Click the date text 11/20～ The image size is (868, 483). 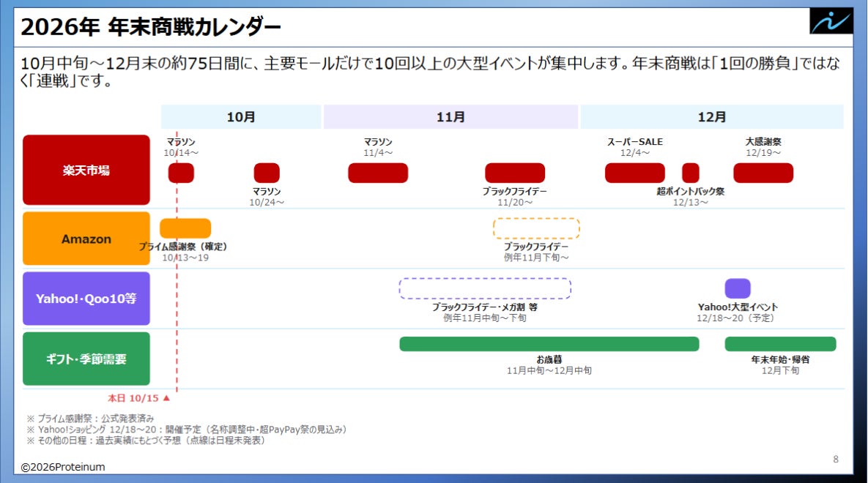(515, 203)
